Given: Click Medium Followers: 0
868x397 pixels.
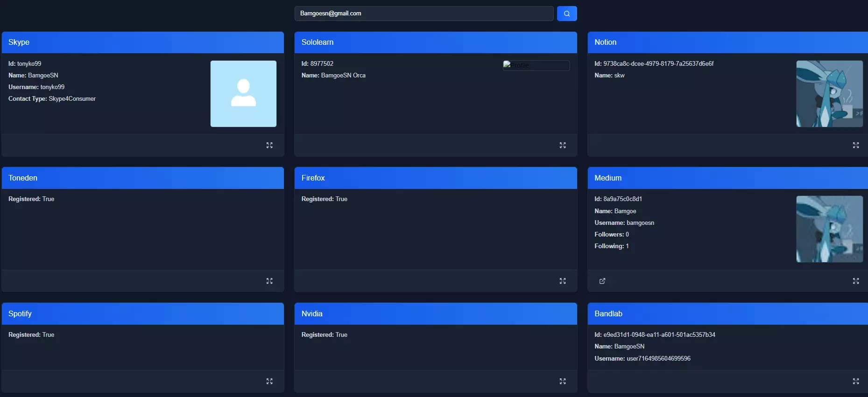Looking at the screenshot, I should click(612, 235).
